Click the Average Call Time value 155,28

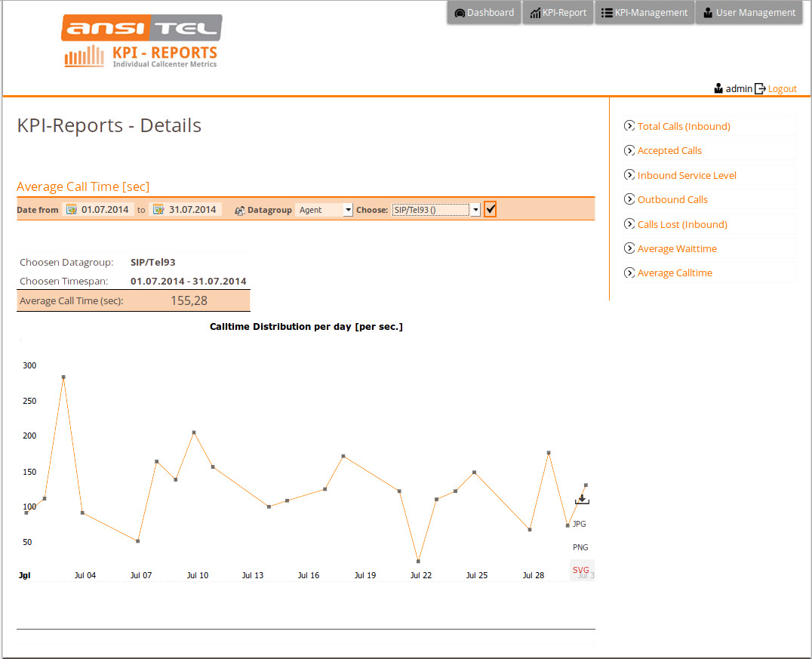click(189, 300)
